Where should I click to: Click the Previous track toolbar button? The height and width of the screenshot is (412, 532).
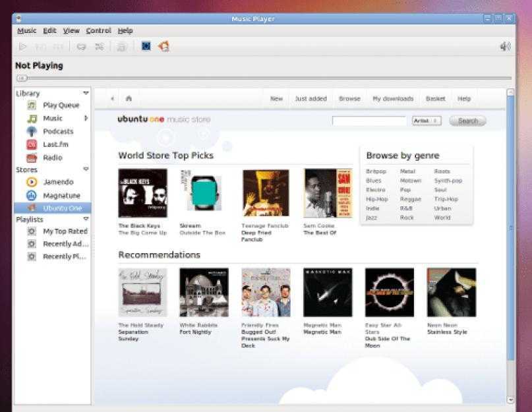[40, 47]
